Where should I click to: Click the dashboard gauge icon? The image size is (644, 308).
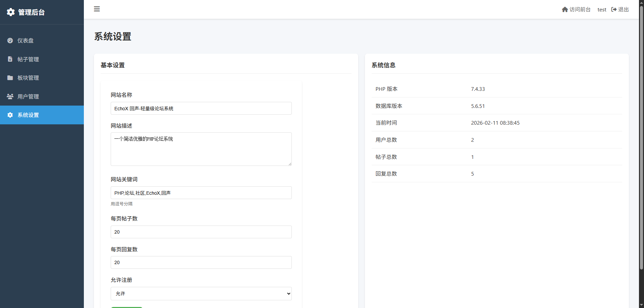point(10,41)
